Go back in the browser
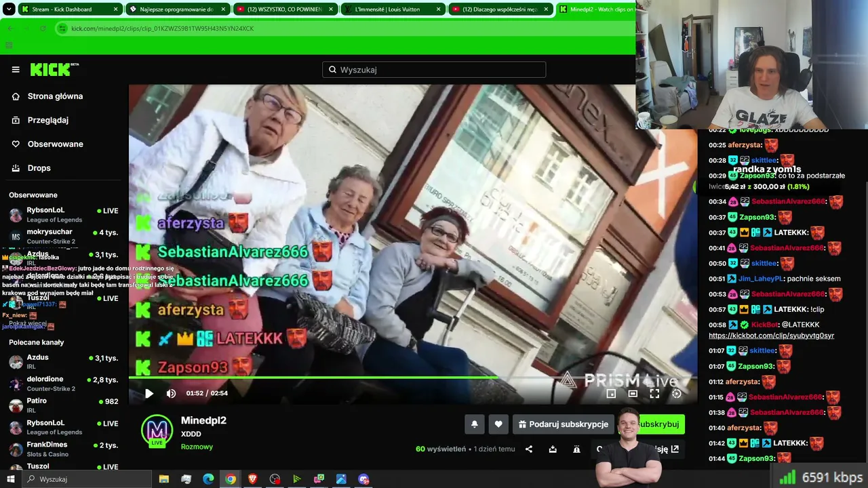The height and width of the screenshot is (488, 868). (x=11, y=28)
